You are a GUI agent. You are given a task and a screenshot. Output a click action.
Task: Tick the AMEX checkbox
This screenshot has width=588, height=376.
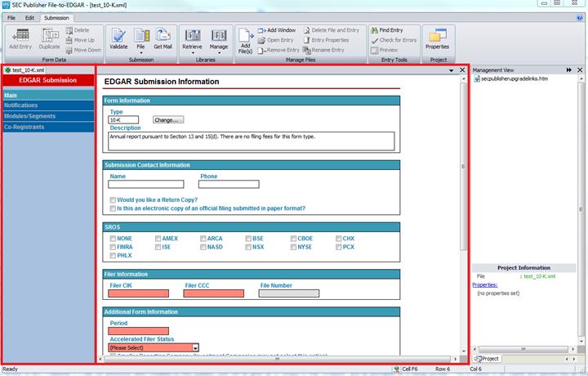158,239
